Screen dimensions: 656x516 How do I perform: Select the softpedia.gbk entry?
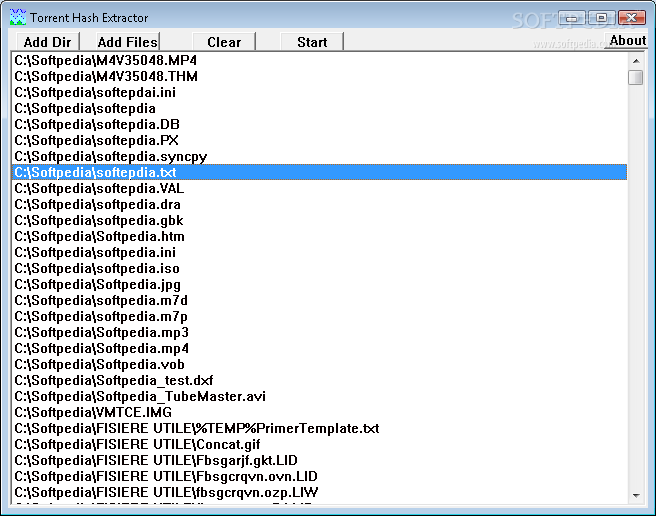[x=319, y=220]
